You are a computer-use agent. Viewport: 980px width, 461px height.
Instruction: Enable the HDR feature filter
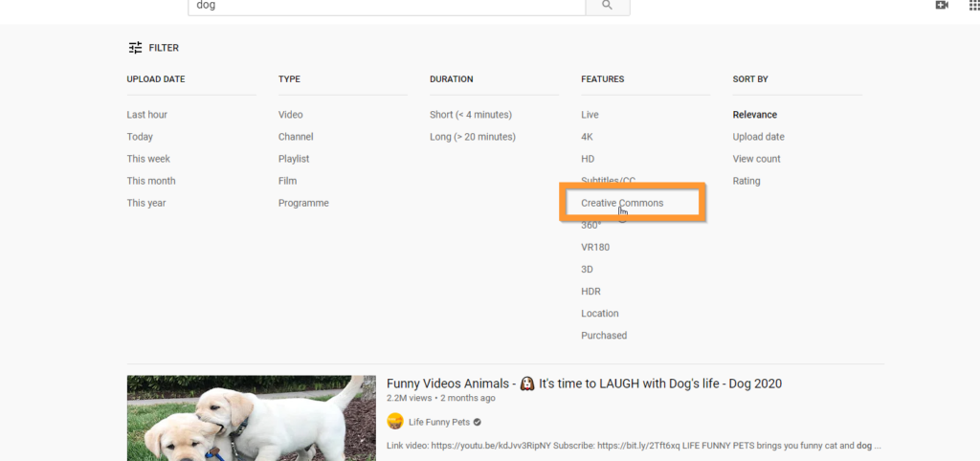pos(590,292)
